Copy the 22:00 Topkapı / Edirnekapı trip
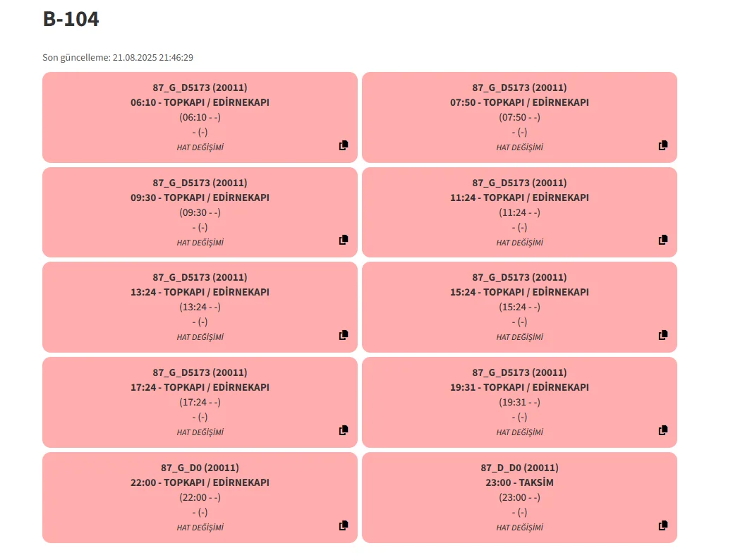The width and height of the screenshot is (733, 560). [x=344, y=525]
